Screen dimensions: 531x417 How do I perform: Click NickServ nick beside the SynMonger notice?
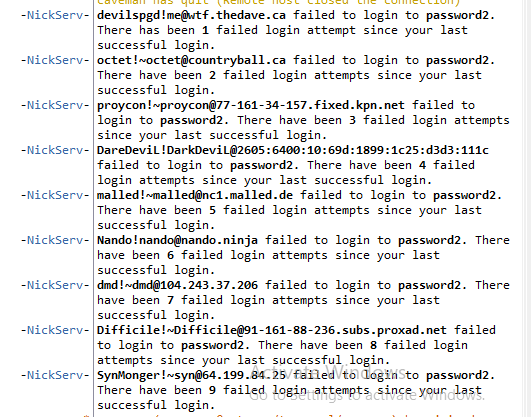click(55, 376)
